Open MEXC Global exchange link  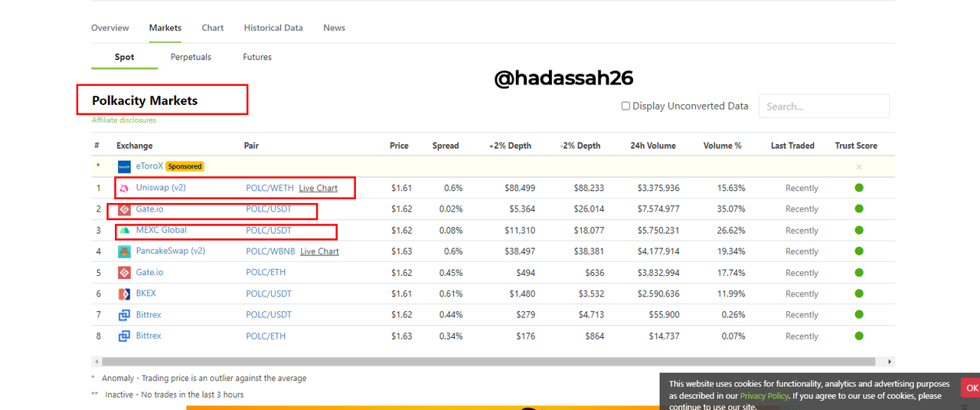click(162, 230)
